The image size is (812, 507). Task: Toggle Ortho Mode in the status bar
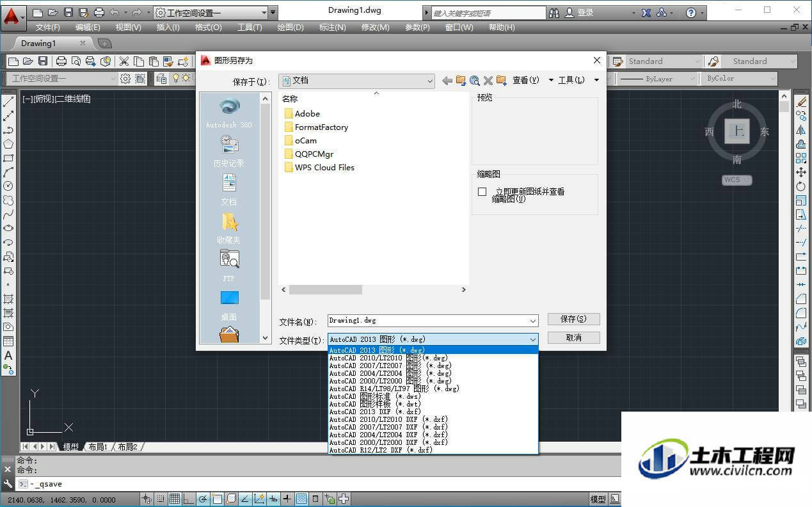point(187,499)
